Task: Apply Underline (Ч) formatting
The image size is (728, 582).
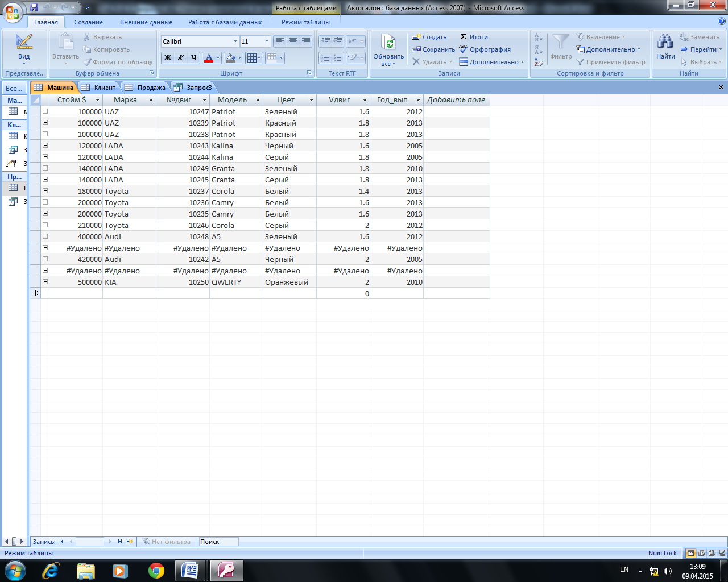Action: tap(194, 57)
